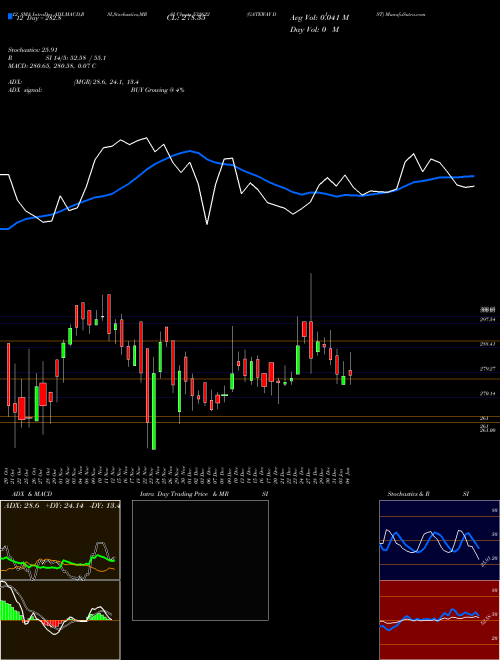Viewport: 500px width, 660px height.
Task: Click the 'Avg Vol: 0.041 M' label
Action: pos(319,18)
